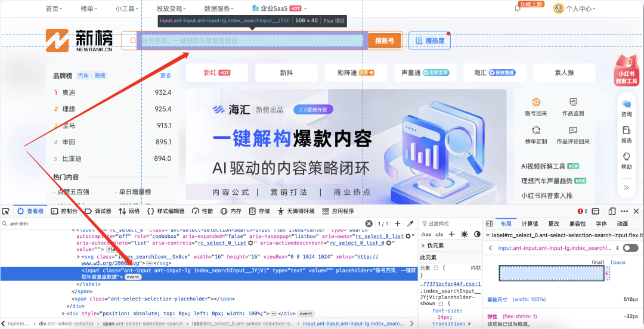
Task: Expand the position absolute div node
Action: (63, 314)
